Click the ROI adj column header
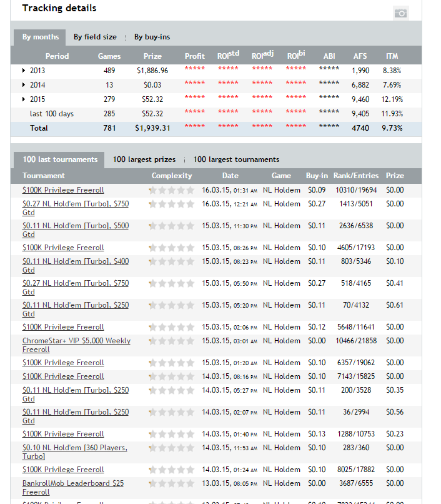The image size is (441, 504). (x=262, y=55)
